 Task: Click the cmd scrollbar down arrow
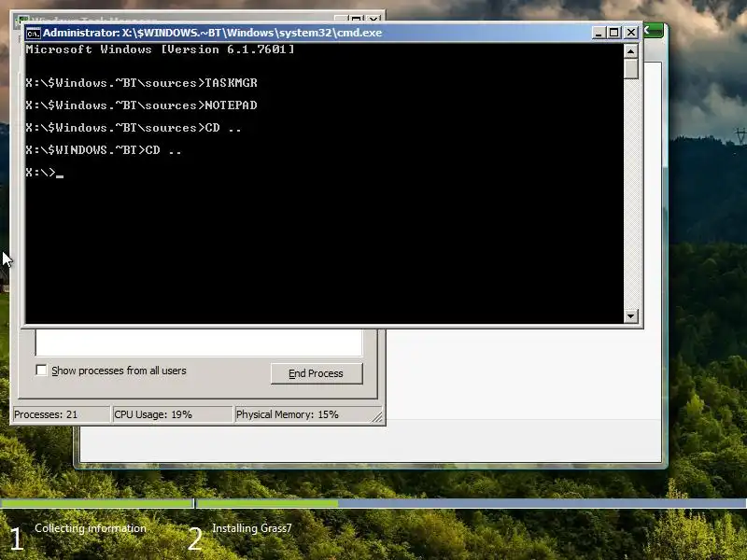point(631,315)
